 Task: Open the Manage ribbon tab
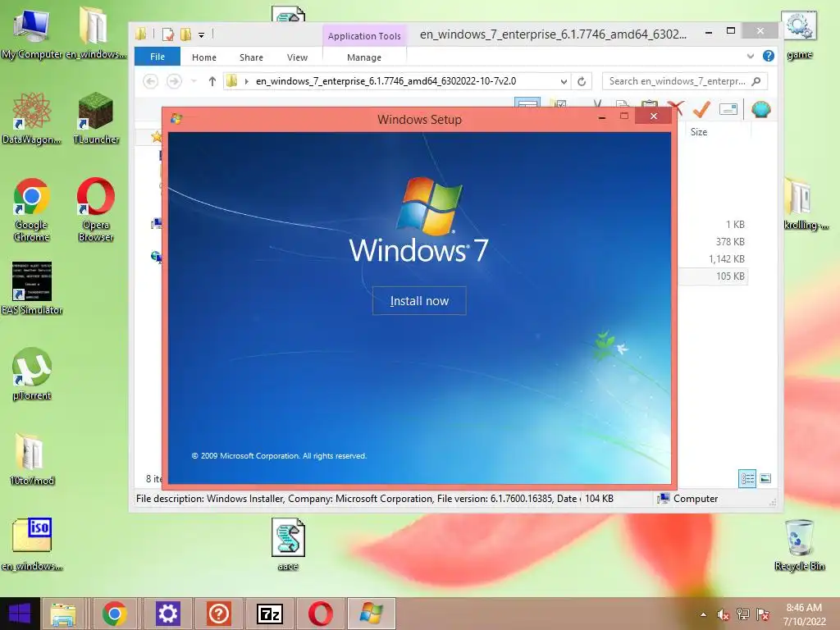364,57
